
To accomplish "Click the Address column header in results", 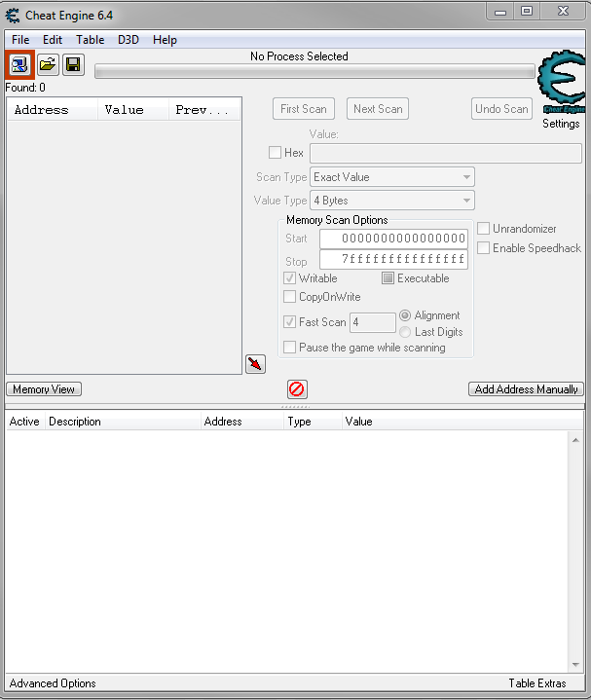I will tap(53, 110).
